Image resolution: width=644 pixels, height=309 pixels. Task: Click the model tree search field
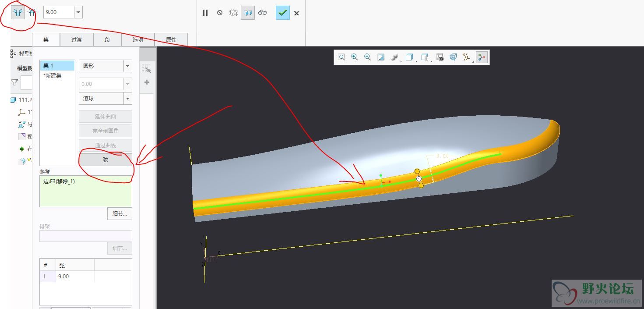(x=27, y=82)
